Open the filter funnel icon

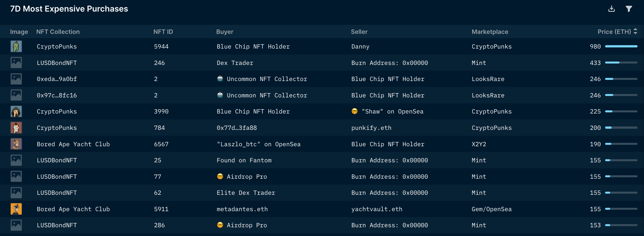pos(628,9)
